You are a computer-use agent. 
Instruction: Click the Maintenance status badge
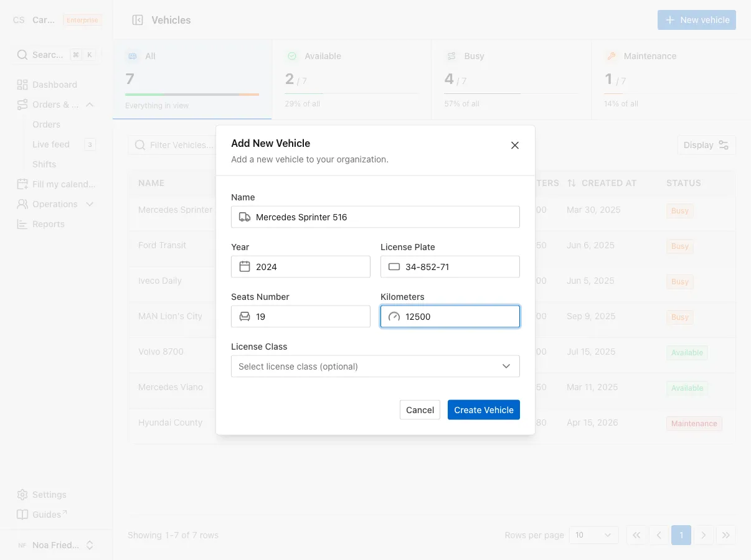click(694, 424)
